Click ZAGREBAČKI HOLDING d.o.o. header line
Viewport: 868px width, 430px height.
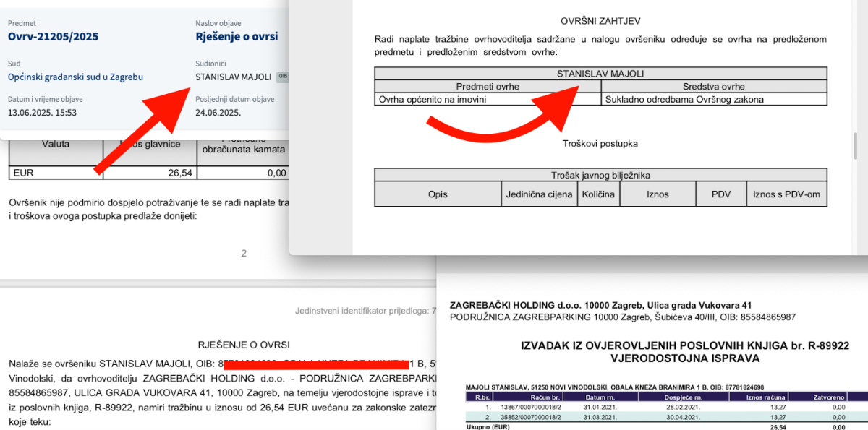tap(600, 305)
